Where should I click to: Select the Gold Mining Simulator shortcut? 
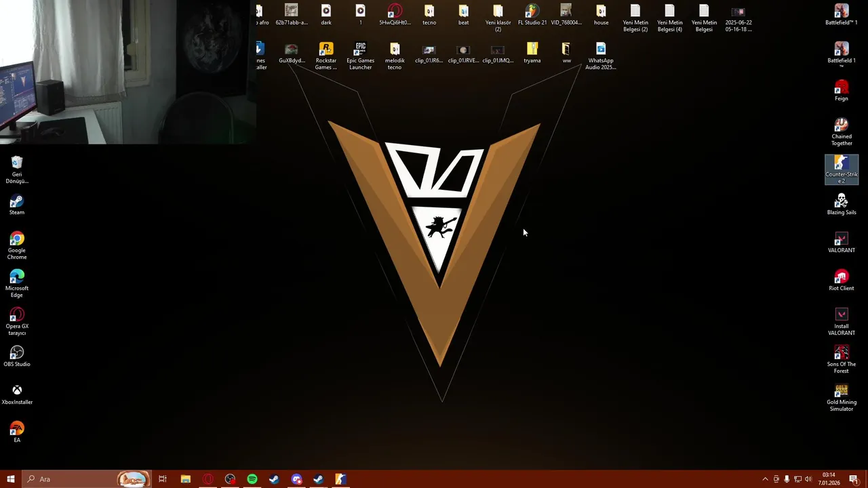(842, 397)
